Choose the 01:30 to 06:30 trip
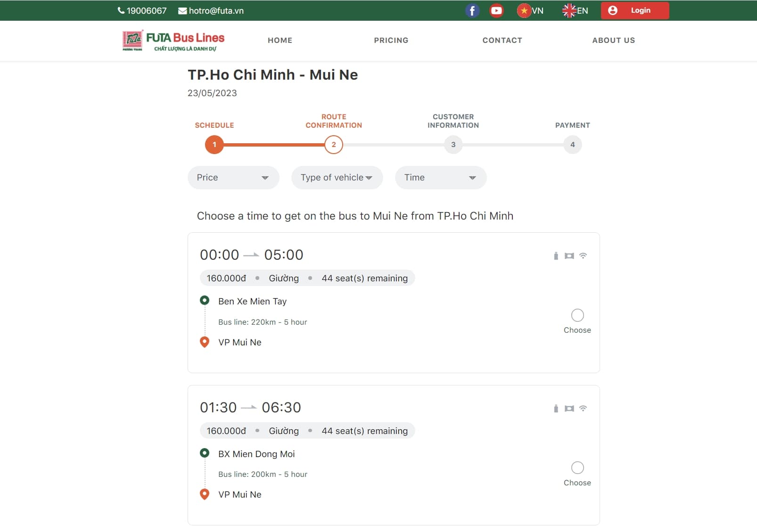Viewport: 757px width, 532px height. 577,467
